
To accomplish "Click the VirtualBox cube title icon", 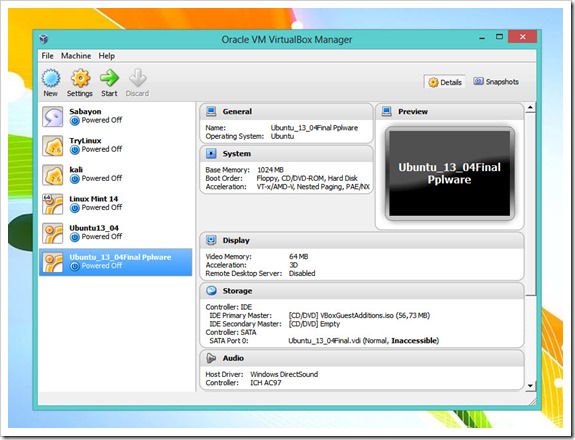I will tap(44, 39).
